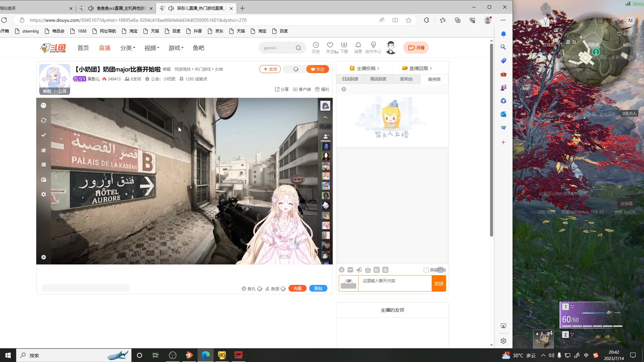Image resolution: width=644 pixels, height=362 pixels.
Task: Expand the 分类 dropdown menu
Action: (x=128, y=48)
